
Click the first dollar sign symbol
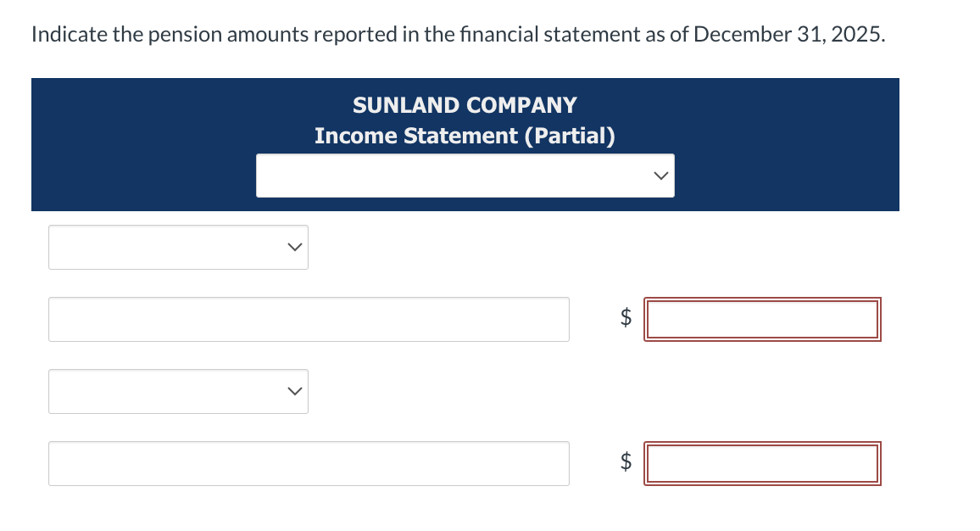click(626, 318)
